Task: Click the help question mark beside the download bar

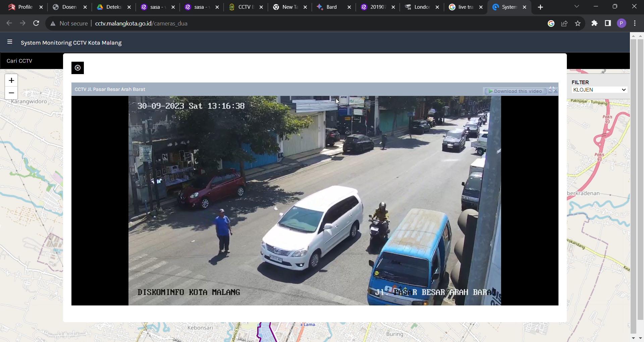Action: (x=550, y=90)
